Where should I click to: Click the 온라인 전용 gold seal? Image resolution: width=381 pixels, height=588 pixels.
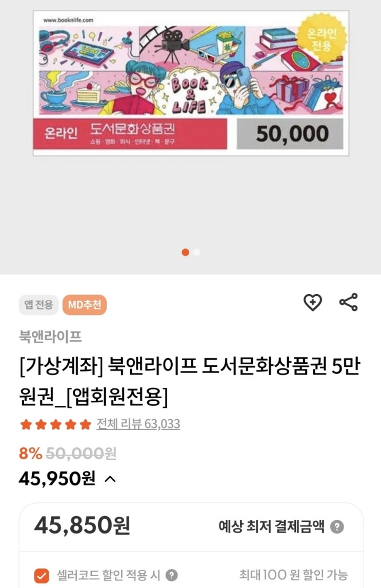click(x=322, y=38)
